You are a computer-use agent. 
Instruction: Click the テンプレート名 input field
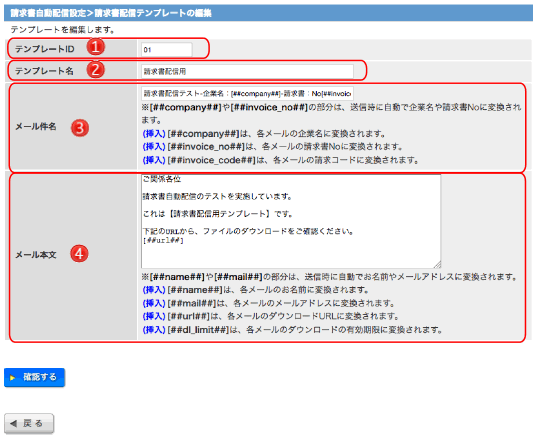(x=247, y=71)
